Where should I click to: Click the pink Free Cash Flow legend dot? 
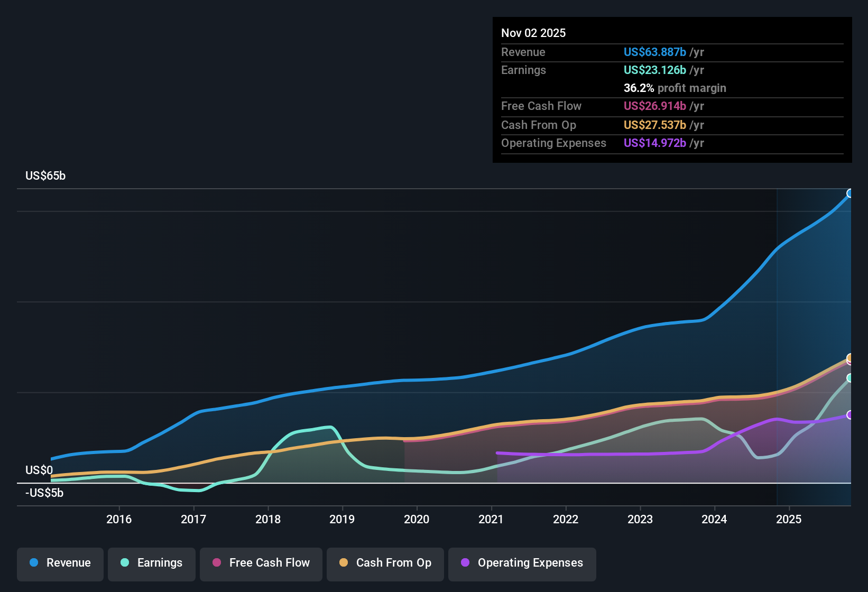coord(216,563)
